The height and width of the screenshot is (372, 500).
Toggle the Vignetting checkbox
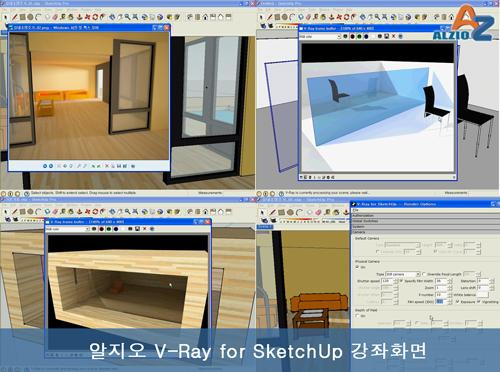pos(479,301)
